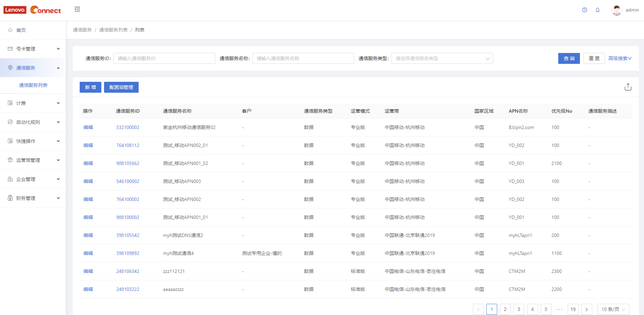644x315 pixels.
Task: Open the help question mark icon
Action: 585,10
